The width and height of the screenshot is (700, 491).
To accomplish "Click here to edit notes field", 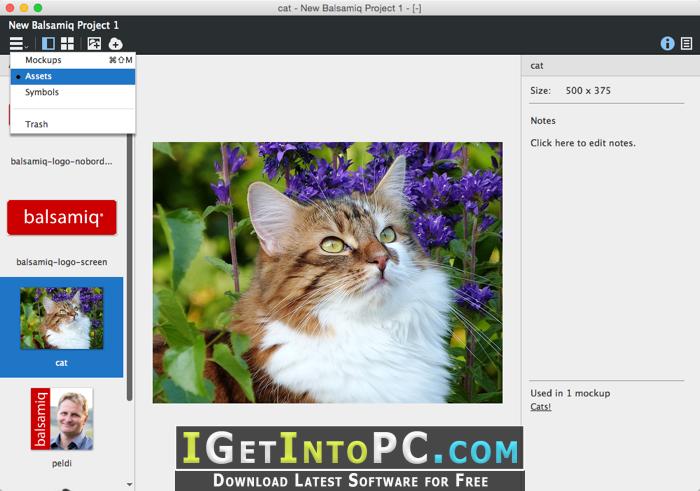I will 583,143.
